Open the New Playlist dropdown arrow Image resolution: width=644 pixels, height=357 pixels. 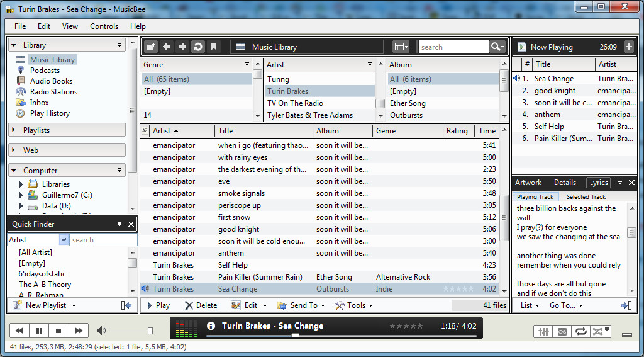pyautogui.click(x=74, y=305)
